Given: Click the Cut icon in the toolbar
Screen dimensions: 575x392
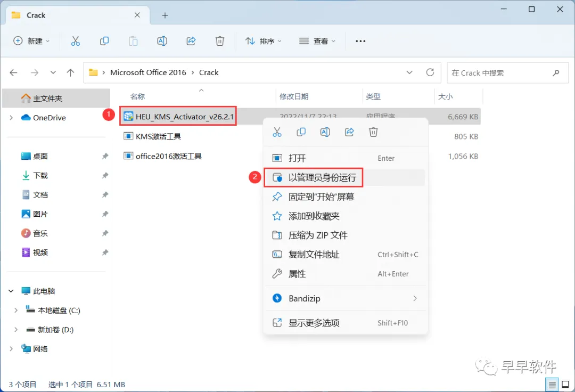Looking at the screenshot, I should 75,41.
